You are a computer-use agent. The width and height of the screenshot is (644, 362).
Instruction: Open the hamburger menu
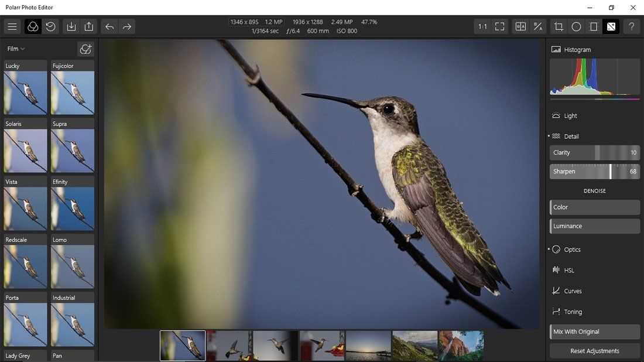(12, 27)
